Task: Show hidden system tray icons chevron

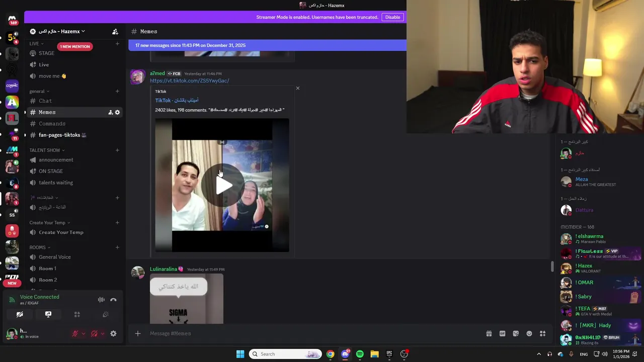Action: click(x=539, y=354)
